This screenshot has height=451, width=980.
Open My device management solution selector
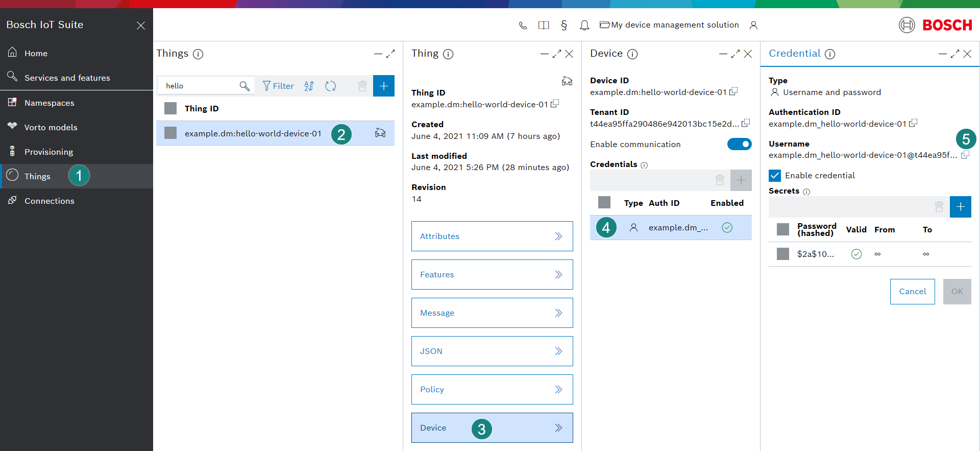[669, 25]
